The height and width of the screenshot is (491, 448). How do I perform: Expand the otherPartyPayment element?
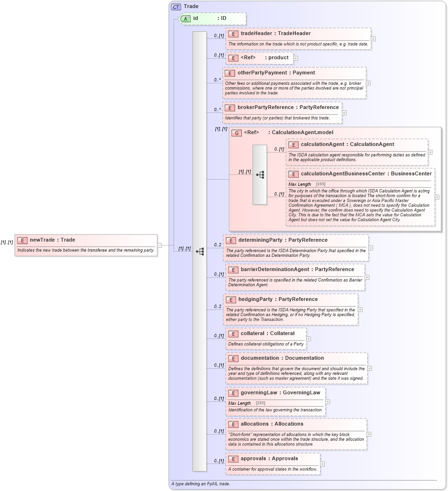[x=368, y=83]
